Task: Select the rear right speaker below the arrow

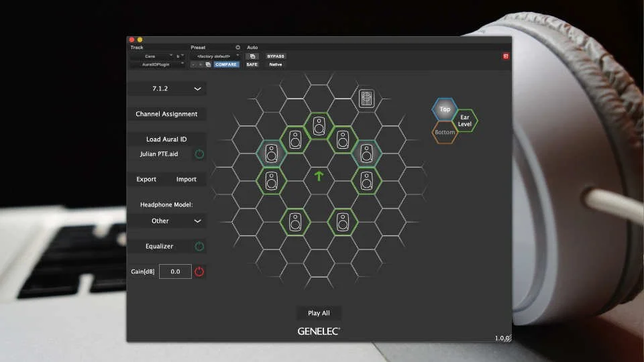Action: click(343, 222)
